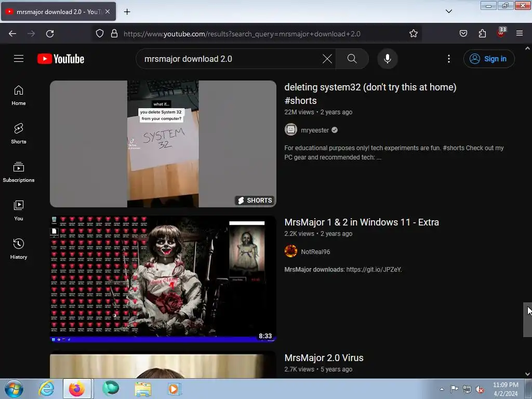Click the SHORTS badge on thumbnail
Viewport: 532px width, 399px height.
click(x=255, y=201)
